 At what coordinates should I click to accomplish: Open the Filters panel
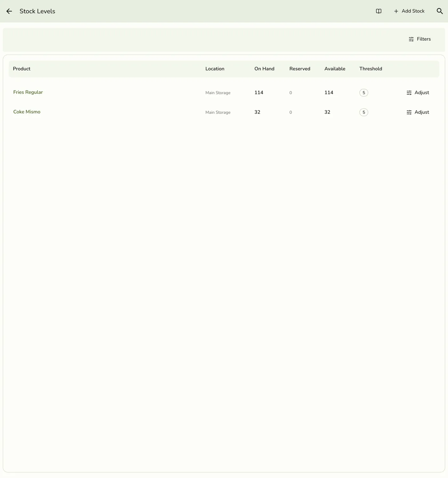pos(420,39)
